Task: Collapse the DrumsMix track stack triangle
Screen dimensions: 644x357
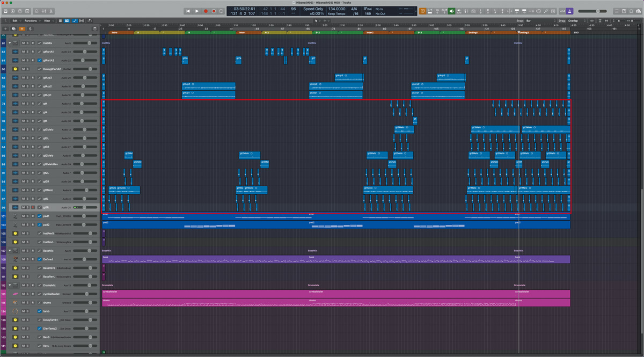Action: [10, 285]
